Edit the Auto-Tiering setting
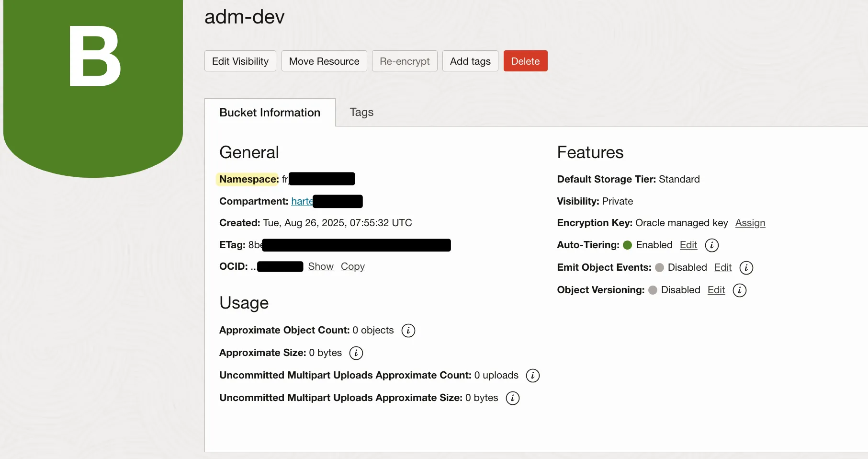The height and width of the screenshot is (459, 868). click(688, 245)
